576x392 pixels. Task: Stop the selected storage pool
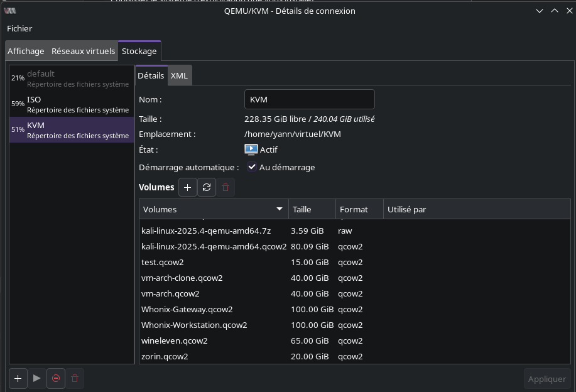pyautogui.click(x=56, y=378)
